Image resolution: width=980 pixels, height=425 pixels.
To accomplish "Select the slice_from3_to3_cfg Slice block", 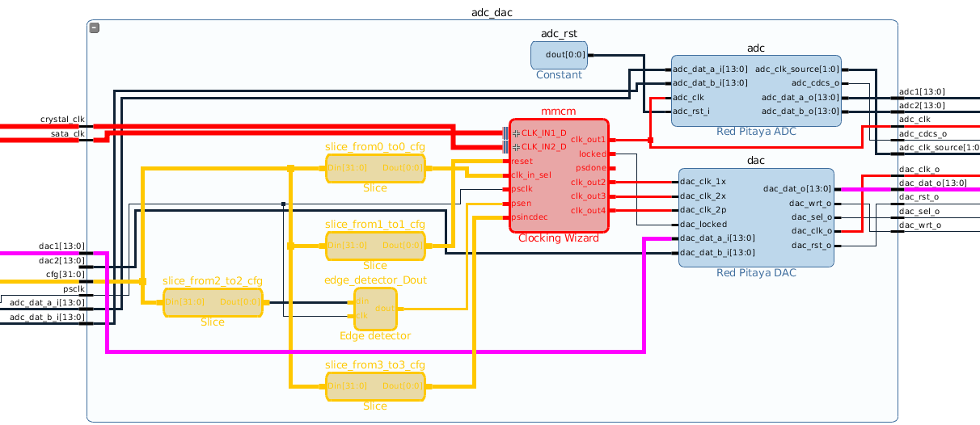I will tap(375, 386).
